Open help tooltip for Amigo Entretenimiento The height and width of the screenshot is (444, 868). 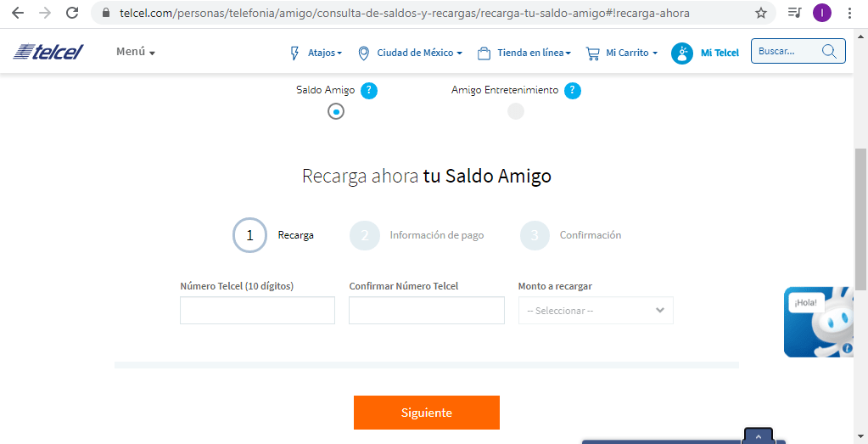tap(573, 91)
